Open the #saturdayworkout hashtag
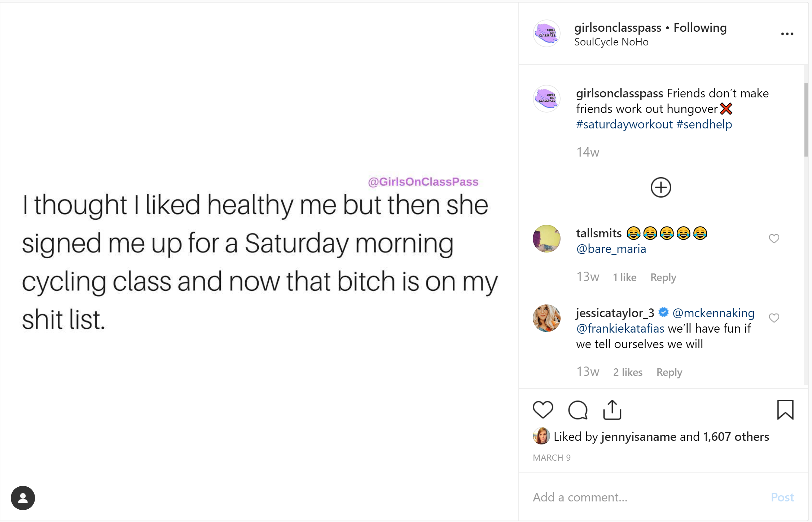 coord(624,124)
